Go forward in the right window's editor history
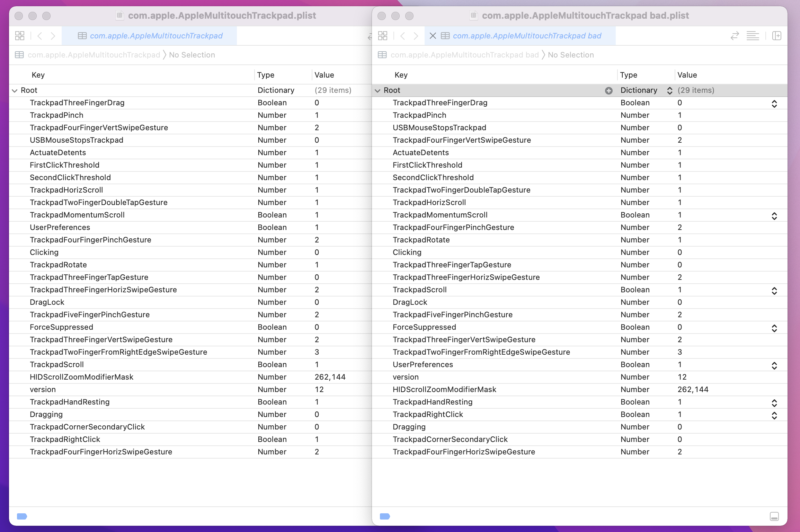This screenshot has height=532, width=800. coord(416,36)
